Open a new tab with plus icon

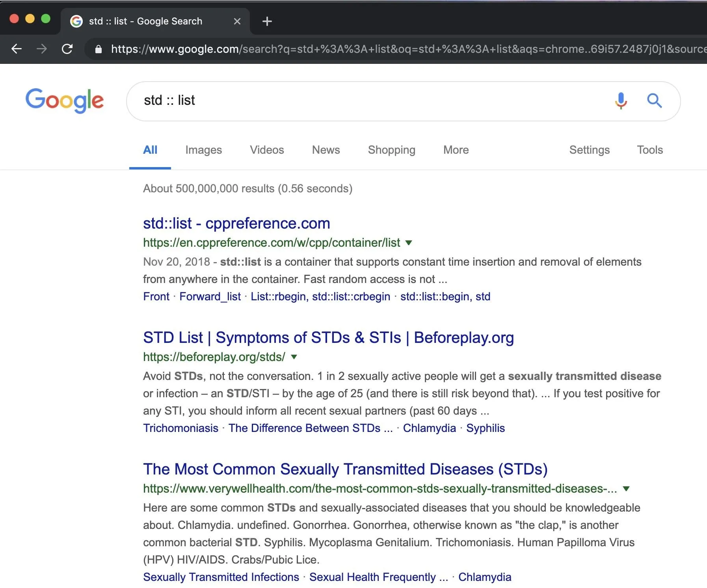[267, 21]
